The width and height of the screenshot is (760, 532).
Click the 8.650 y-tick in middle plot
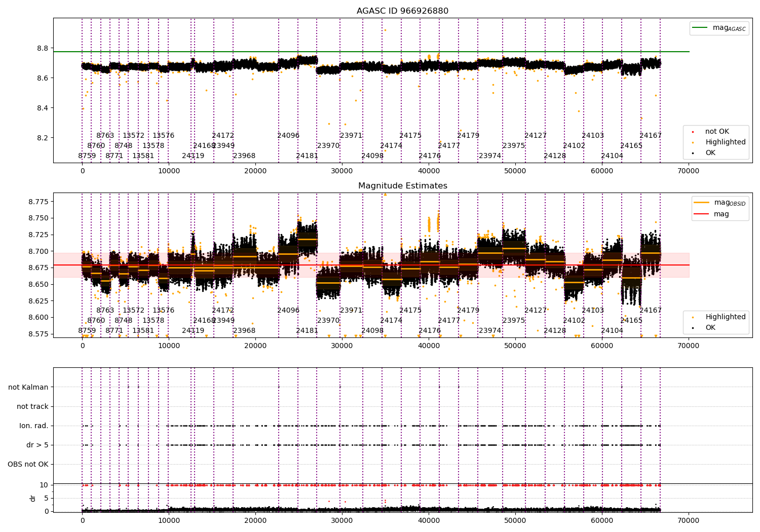tap(38, 284)
